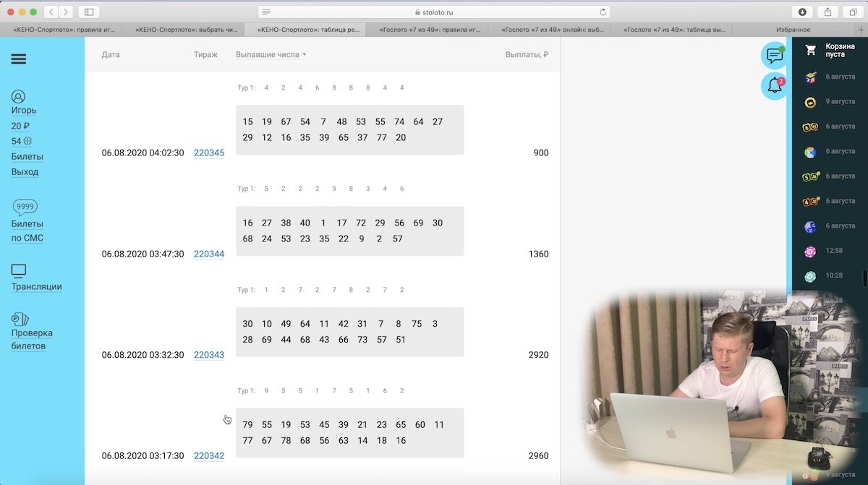This screenshot has width=868, height=485.
Task: Add new Safari tab with plus
Action: click(x=861, y=30)
